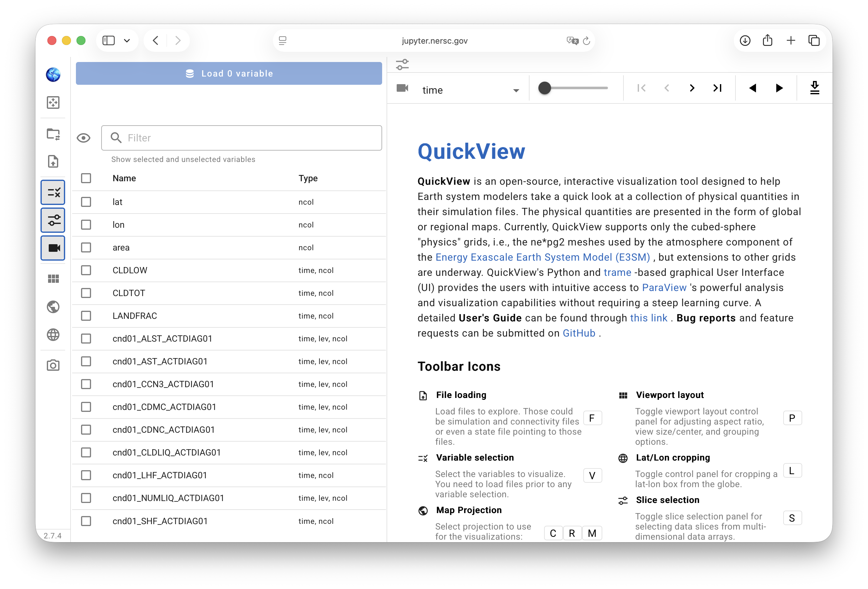Image resolution: width=868 pixels, height=589 pixels.
Task: Select the cnd01_CCN3_ACTDIAG01 checkbox
Action: pyautogui.click(x=86, y=384)
